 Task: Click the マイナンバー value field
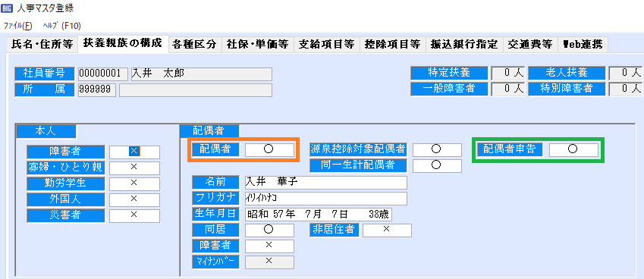(x=269, y=262)
